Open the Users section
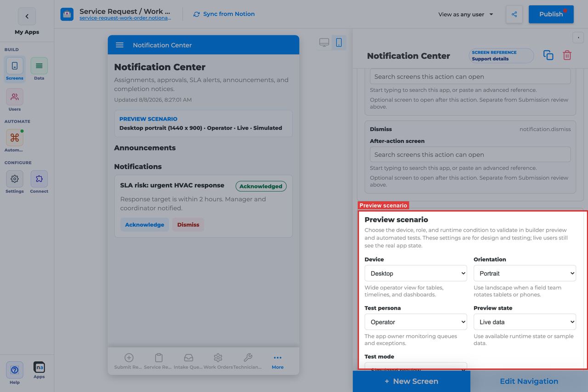Image resolution: width=588 pixels, height=392 pixels. tap(15, 100)
